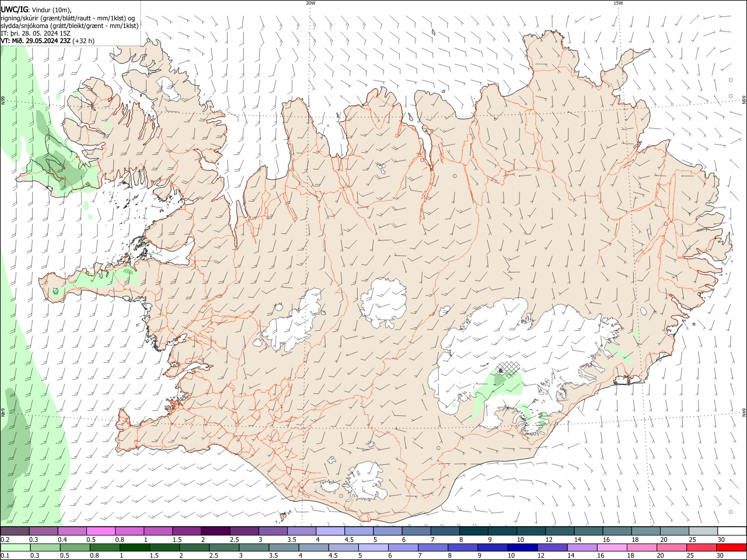Click the 'slydda/snjókoma' legend description line
This screenshot has width=747, height=560.
point(69,26)
